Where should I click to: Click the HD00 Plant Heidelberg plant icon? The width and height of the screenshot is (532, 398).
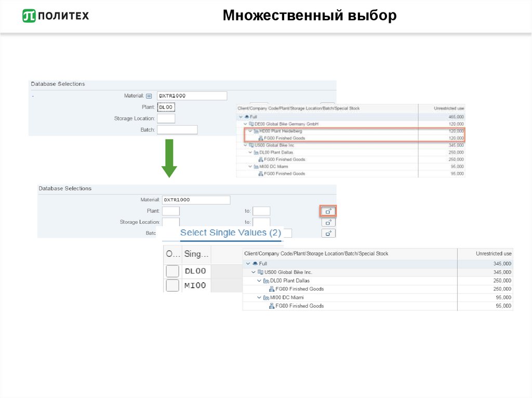coord(256,131)
